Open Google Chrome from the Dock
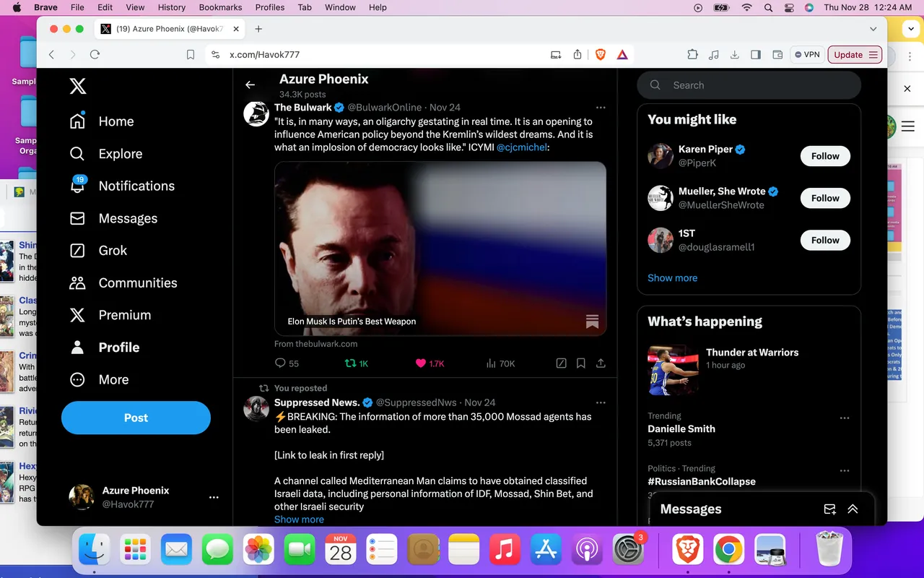Screen dimensions: 924x578 [729, 550]
